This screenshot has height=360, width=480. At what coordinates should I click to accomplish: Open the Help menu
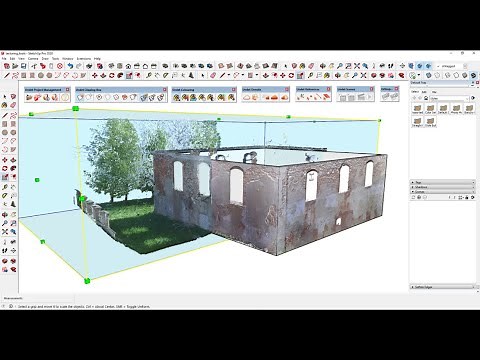97,59
